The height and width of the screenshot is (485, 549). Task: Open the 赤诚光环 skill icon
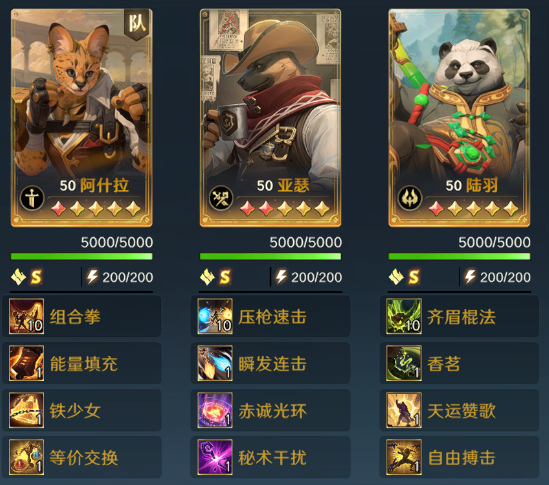click(x=215, y=410)
